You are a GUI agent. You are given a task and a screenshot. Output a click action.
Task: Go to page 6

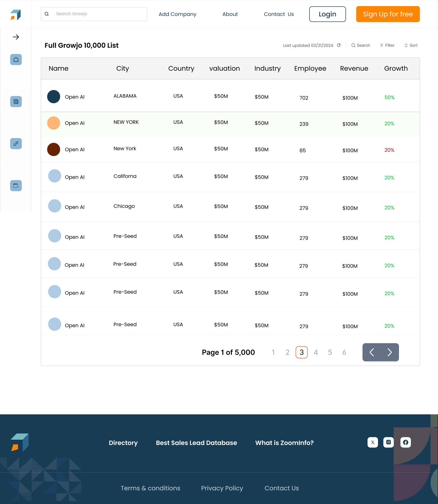[344, 352]
